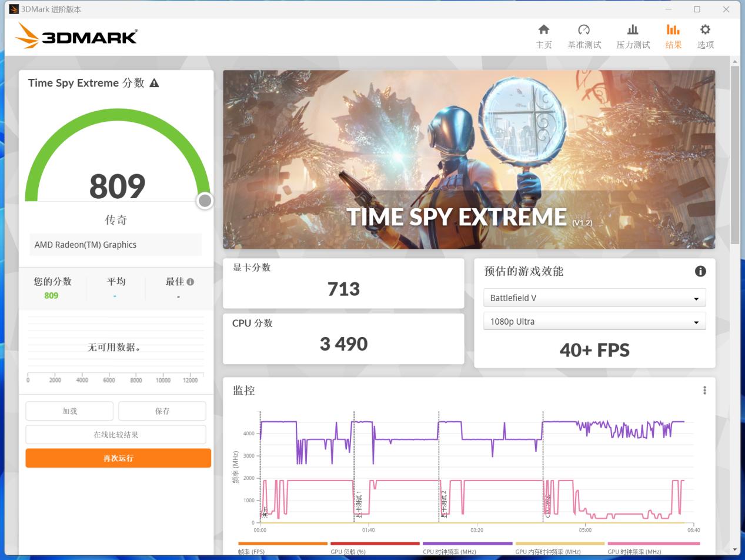This screenshot has height=560, width=745.
Task: Switch to the 基准测试 benchmarks tab
Action: (x=584, y=36)
